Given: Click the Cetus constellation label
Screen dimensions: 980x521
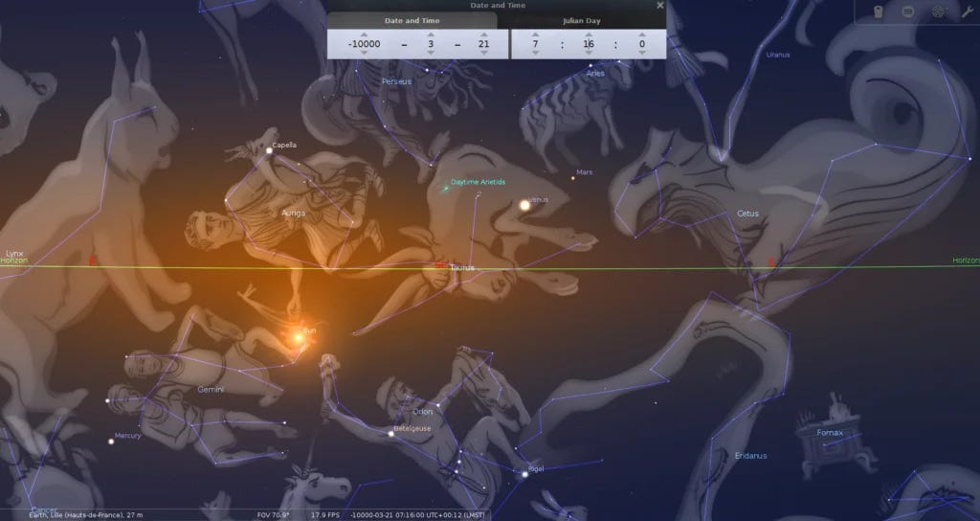Looking at the screenshot, I should 747,214.
